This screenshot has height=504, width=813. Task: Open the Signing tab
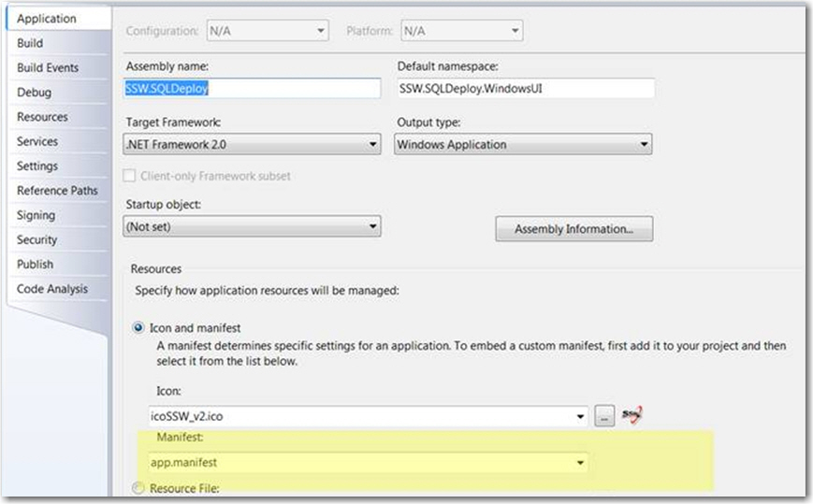coord(36,215)
